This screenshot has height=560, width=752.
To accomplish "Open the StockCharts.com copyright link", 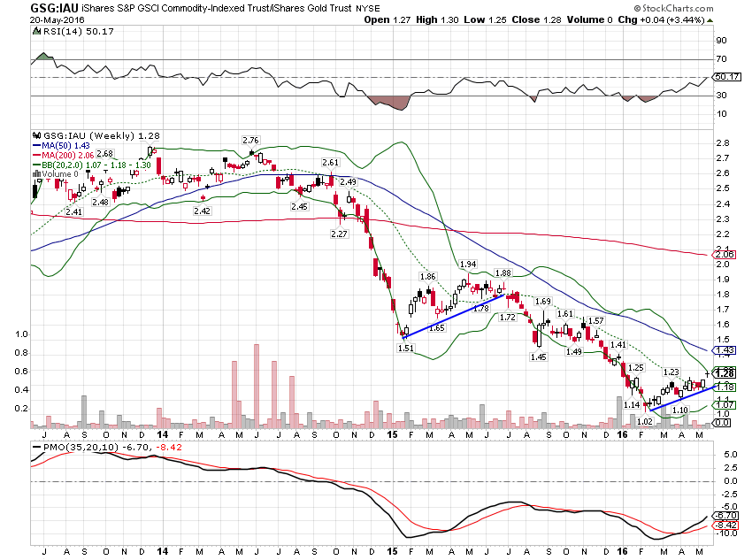I will coord(674,8).
